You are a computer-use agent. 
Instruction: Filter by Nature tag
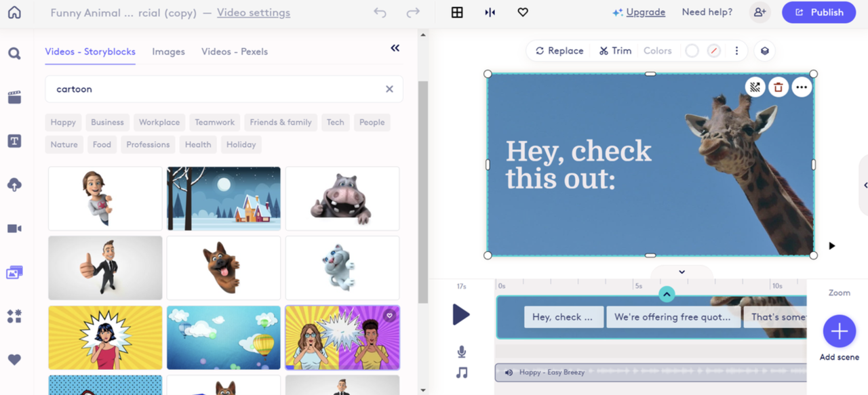tap(64, 144)
